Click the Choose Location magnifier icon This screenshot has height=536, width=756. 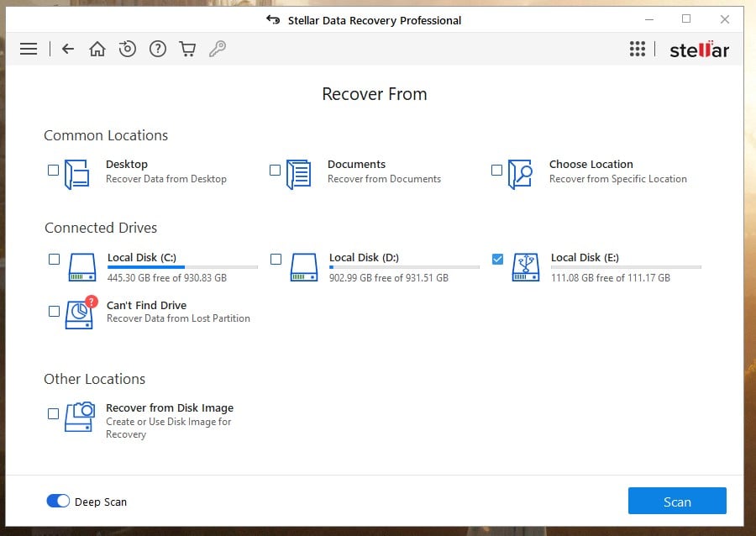[x=520, y=174]
